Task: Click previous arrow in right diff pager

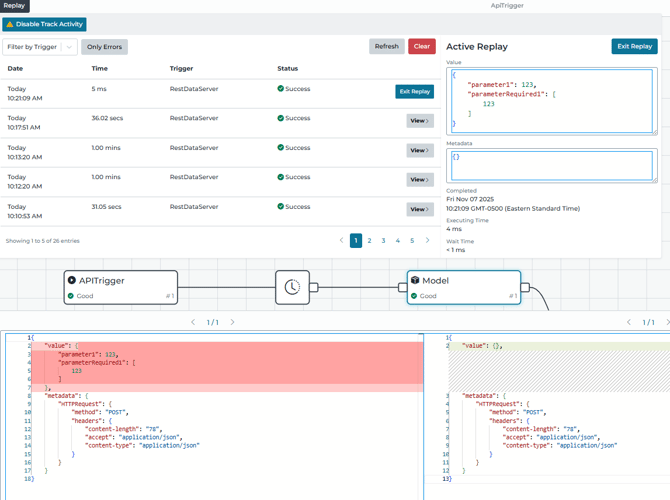Action: pos(629,322)
